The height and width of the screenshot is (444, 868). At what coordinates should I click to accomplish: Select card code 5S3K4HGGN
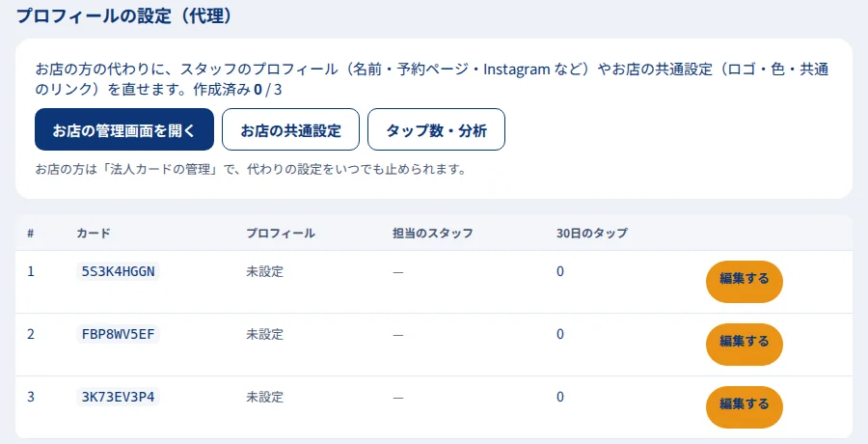[118, 271]
